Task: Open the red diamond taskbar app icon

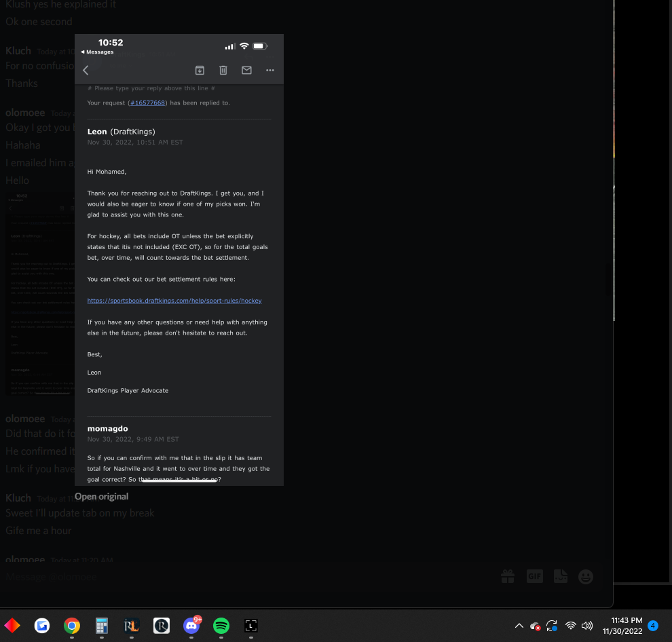Action: point(12,626)
